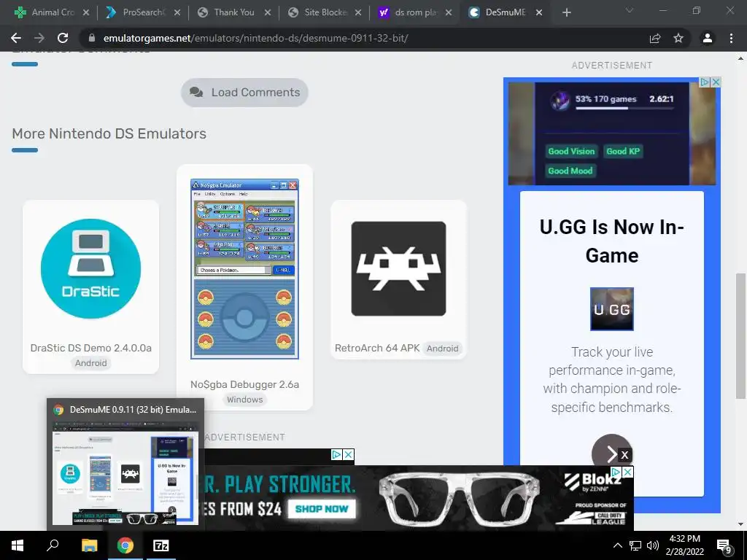Close the Thank You tab
Viewport: 747px width, 560px height.
coord(267,12)
